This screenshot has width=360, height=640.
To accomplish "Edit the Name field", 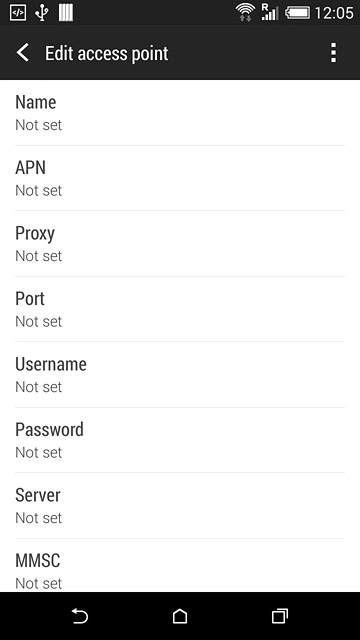I will pyautogui.click(x=180, y=113).
